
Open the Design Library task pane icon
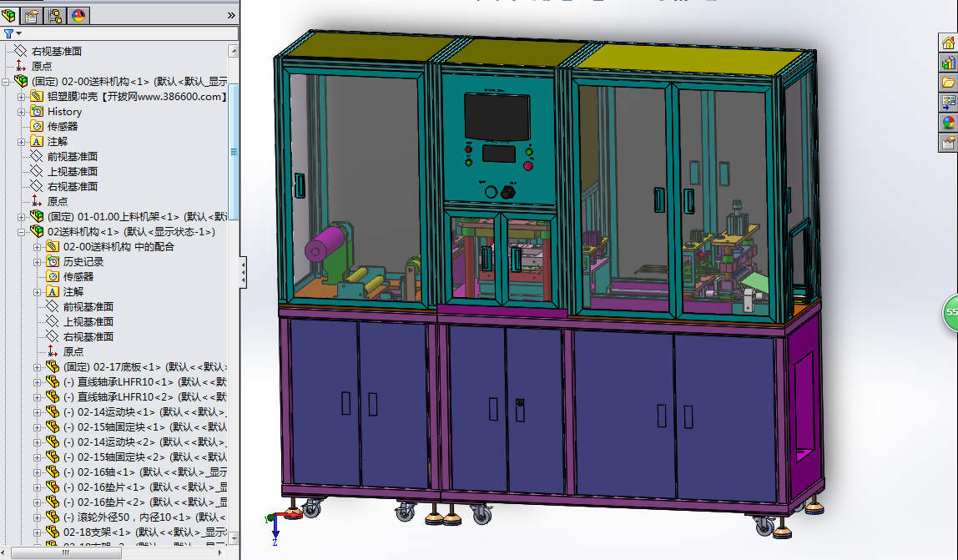[948, 63]
